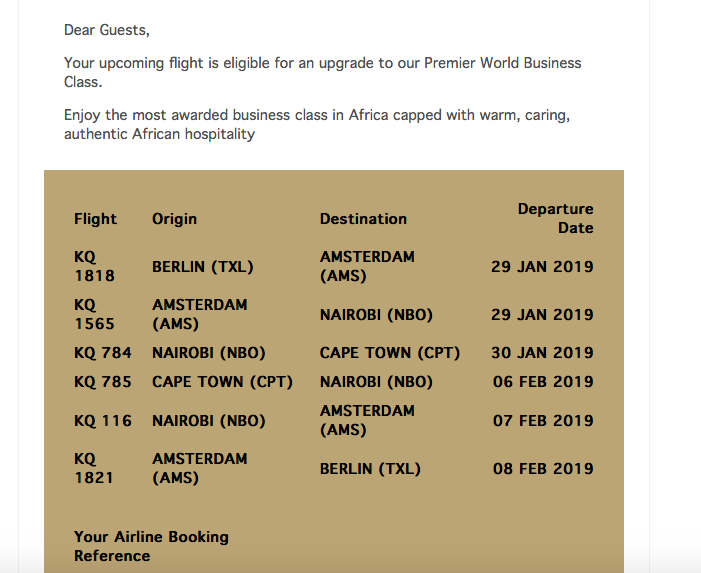Click the 07 FEB 2019 departure date
This screenshot has height=573, width=701.
click(543, 421)
